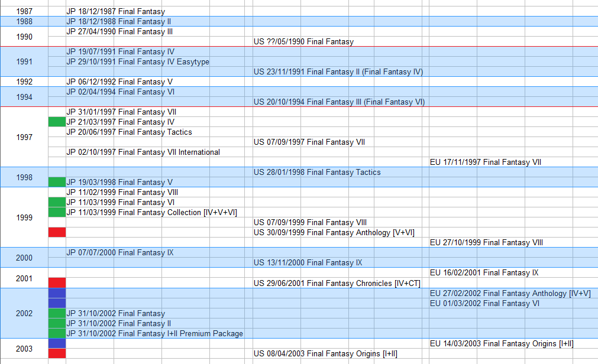Click the 2003 year cell
The width and height of the screenshot is (598, 364).
tap(24, 349)
